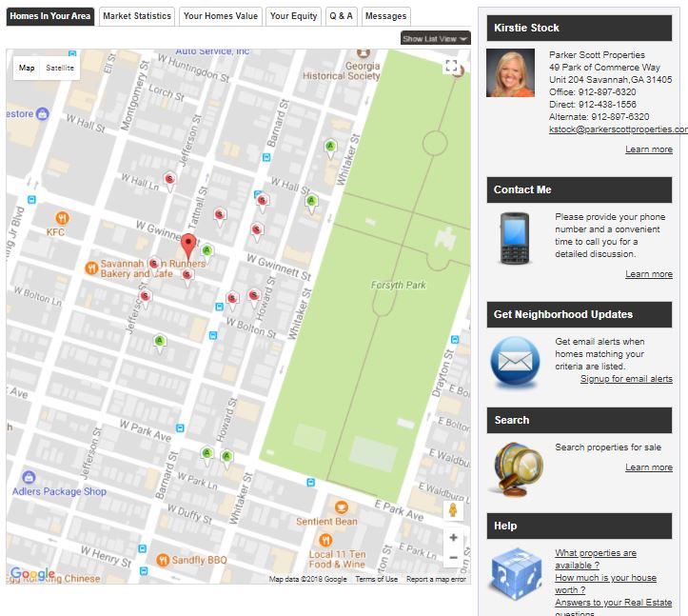688x616 pixels.
Task: Zoom out on the map
Action: (453, 558)
